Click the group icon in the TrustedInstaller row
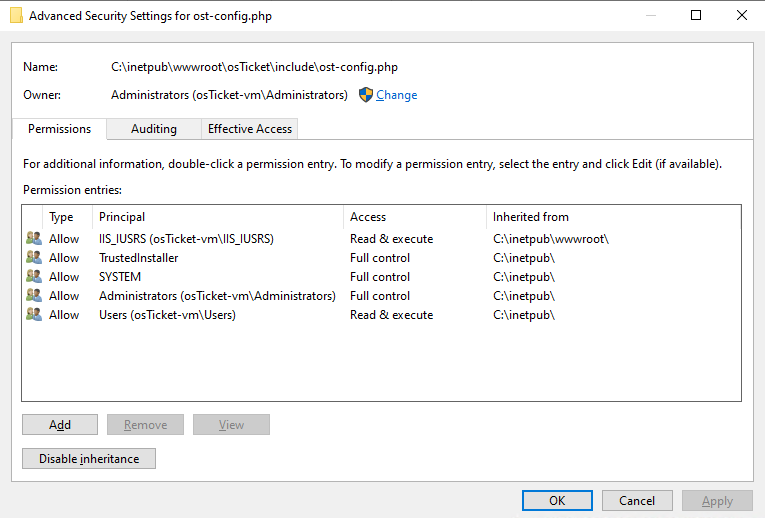This screenshot has width=765, height=518. click(x=34, y=258)
